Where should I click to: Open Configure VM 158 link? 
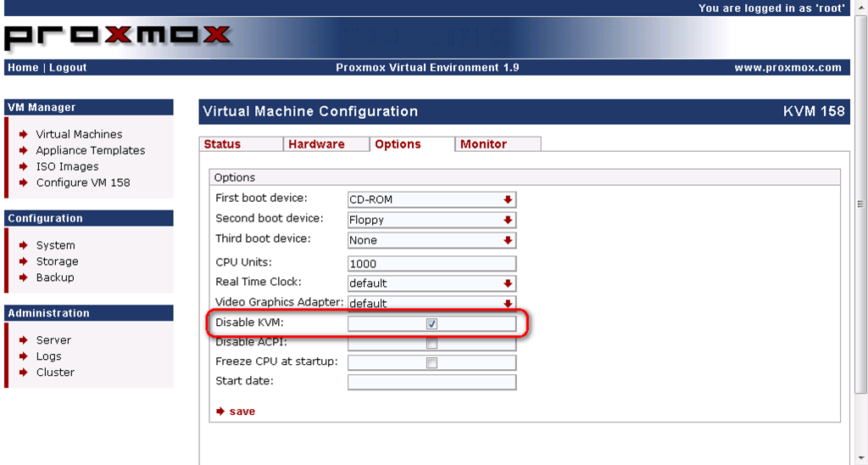point(83,182)
